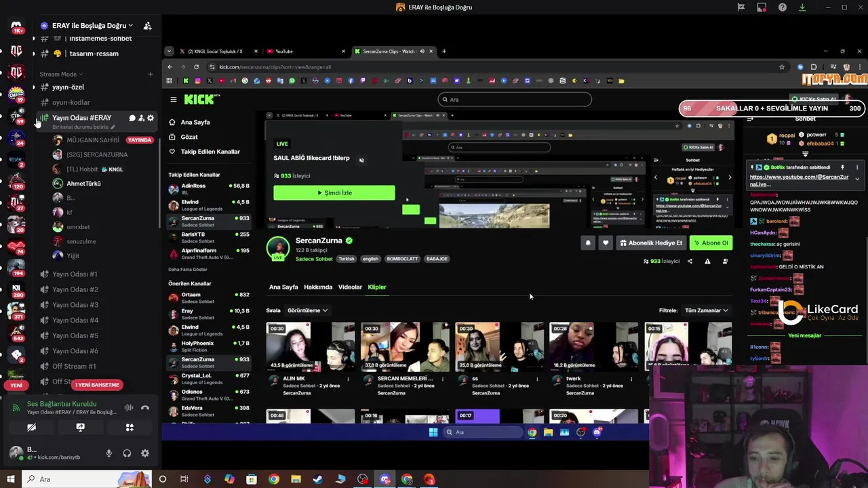Open Discord user settings gear
This screenshot has height=488, width=868.
pos(145,453)
